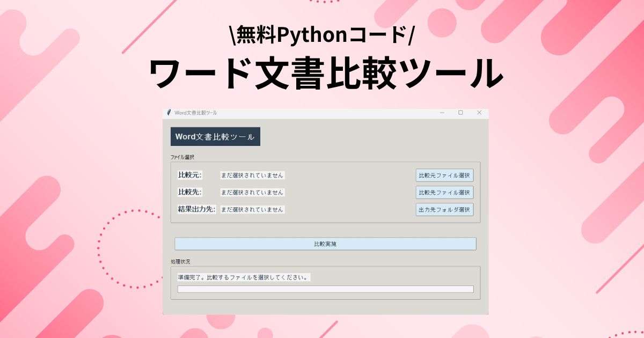This screenshot has width=644, height=338.
Task: Click the 比較先: label
Action: tap(189, 192)
